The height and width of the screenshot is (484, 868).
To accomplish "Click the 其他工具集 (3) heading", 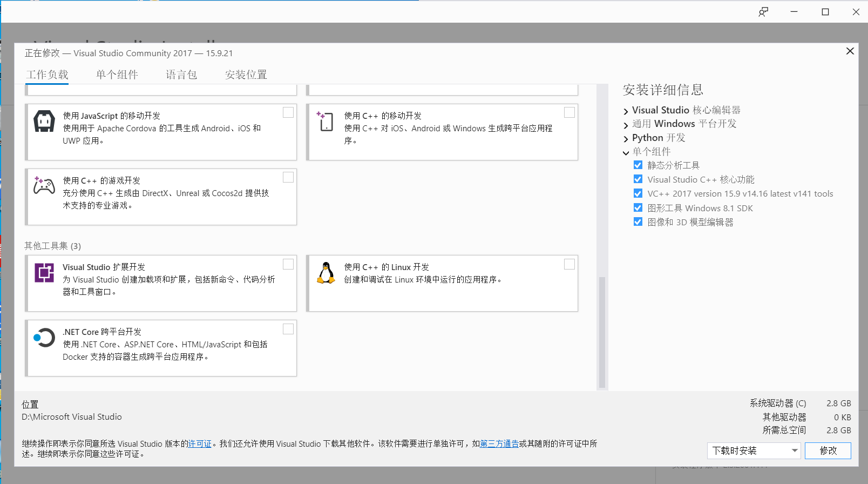I will [52, 246].
